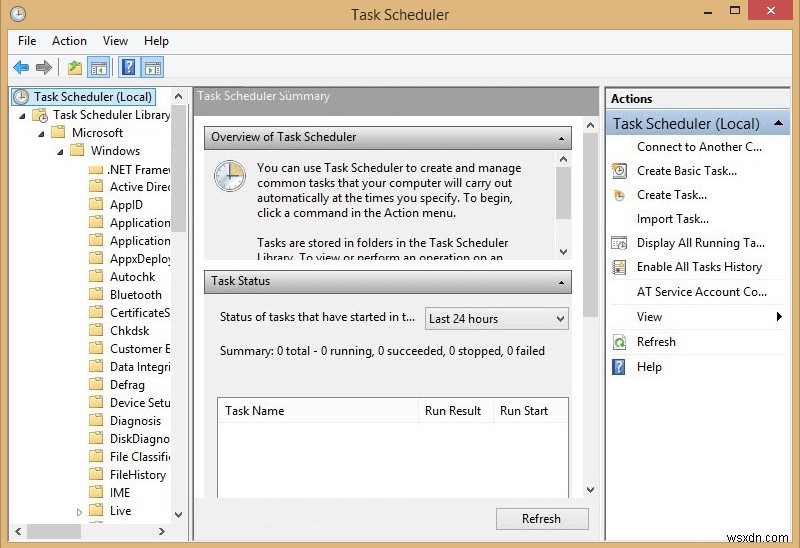Click the Help question mark icon in Actions

tap(618, 367)
